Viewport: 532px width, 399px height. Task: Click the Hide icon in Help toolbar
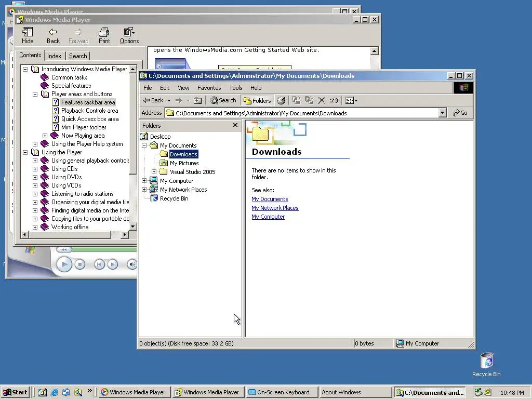click(x=28, y=35)
